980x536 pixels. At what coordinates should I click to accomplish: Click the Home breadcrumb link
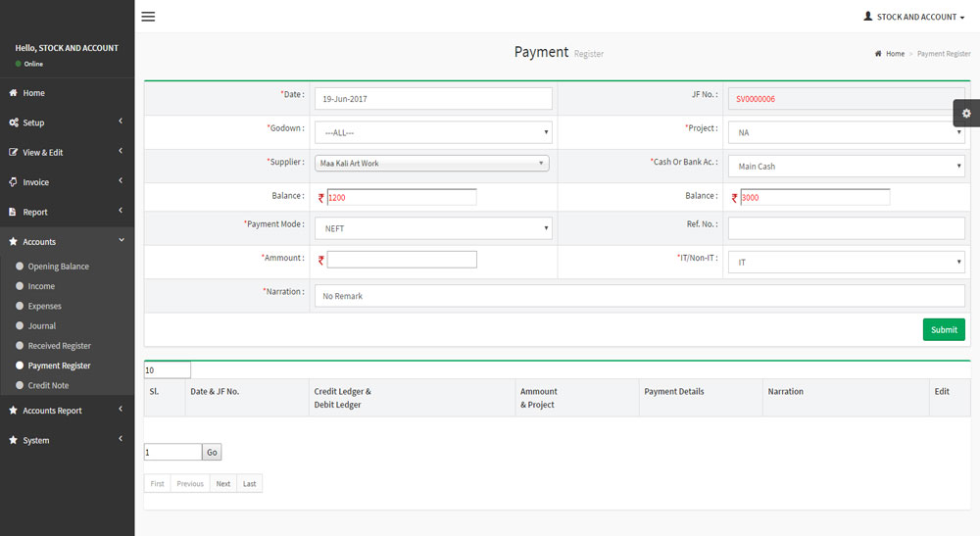pyautogui.click(x=895, y=54)
